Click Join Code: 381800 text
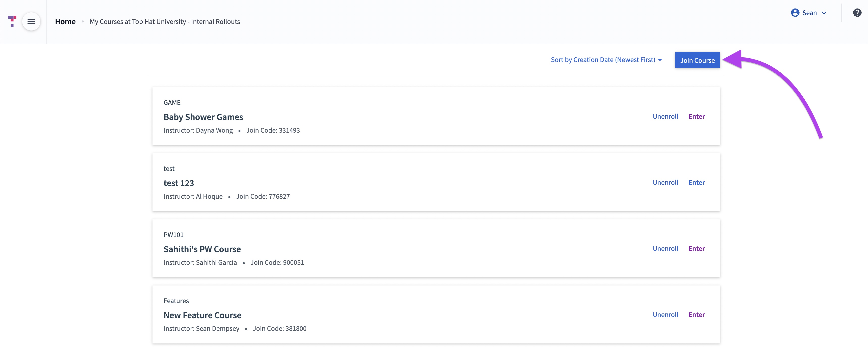 pyautogui.click(x=280, y=329)
